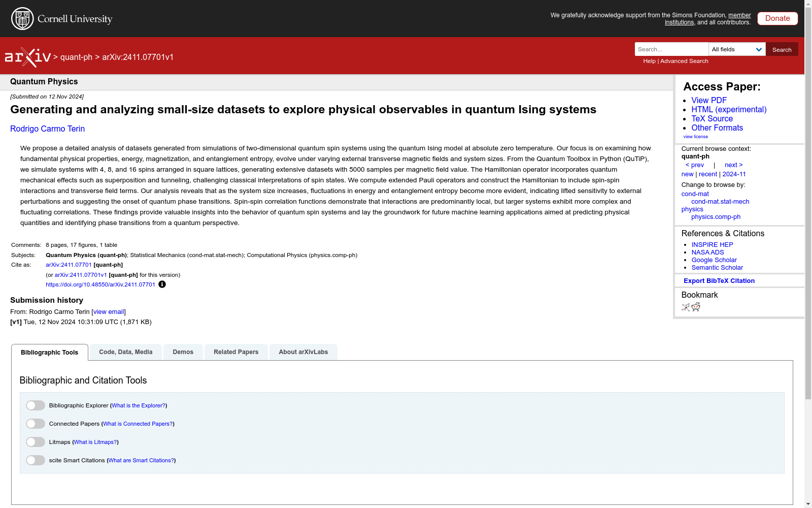
Task: Enable scite Smart Citations toggle
Action: [36, 460]
